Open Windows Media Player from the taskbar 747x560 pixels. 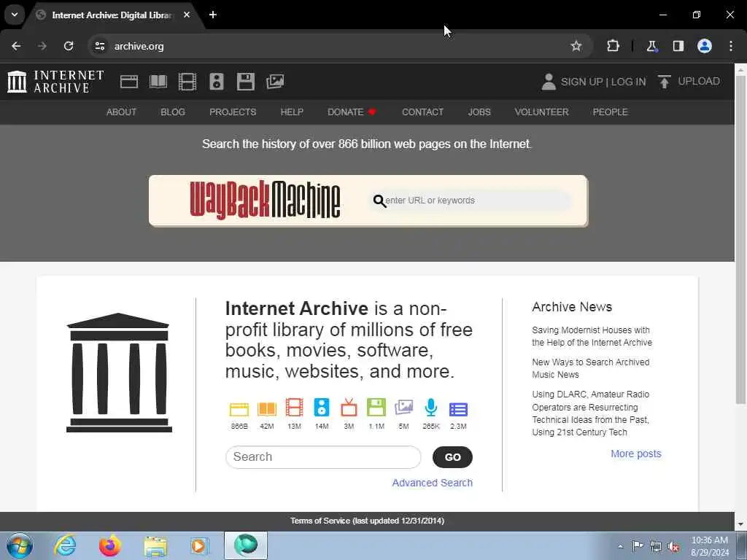pos(200,545)
